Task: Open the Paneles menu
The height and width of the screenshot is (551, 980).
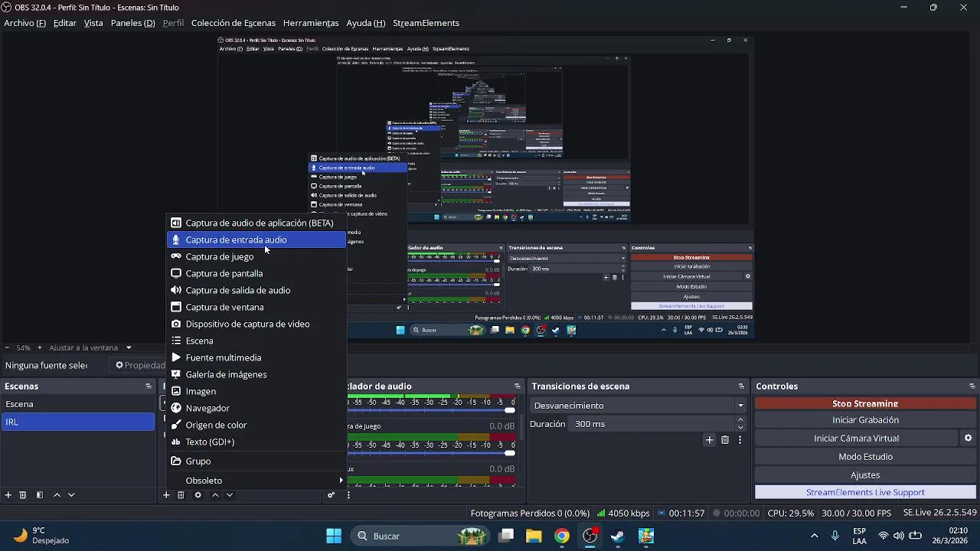Action: click(x=132, y=23)
